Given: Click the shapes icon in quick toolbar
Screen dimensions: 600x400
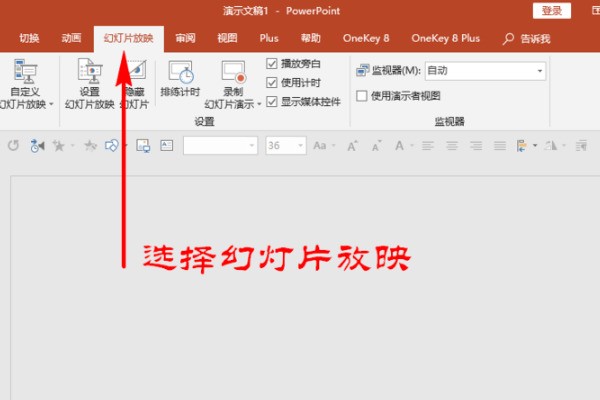Looking at the screenshot, I should (x=111, y=145).
